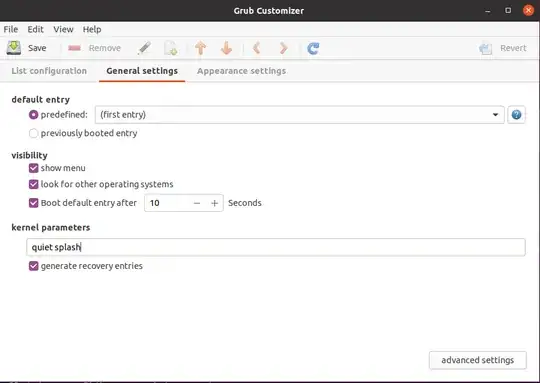Viewport: 540px width, 383px height.
Task: Click the kernel parameters text field
Action: [276, 247]
